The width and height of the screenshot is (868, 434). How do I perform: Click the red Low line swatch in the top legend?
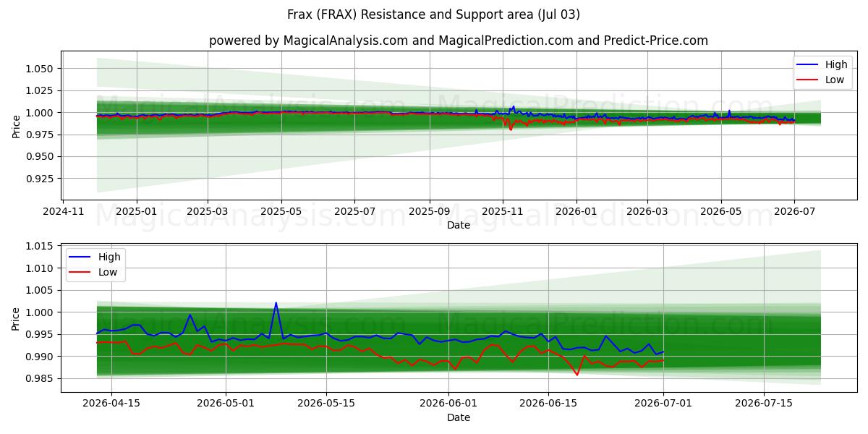click(808, 80)
